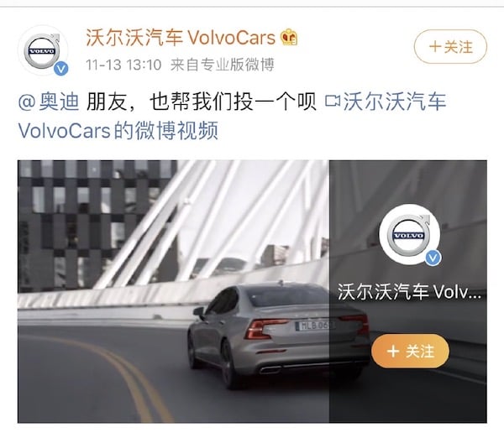
Task: Tap the dark overlay panel on the video
Action: [x=408, y=291]
